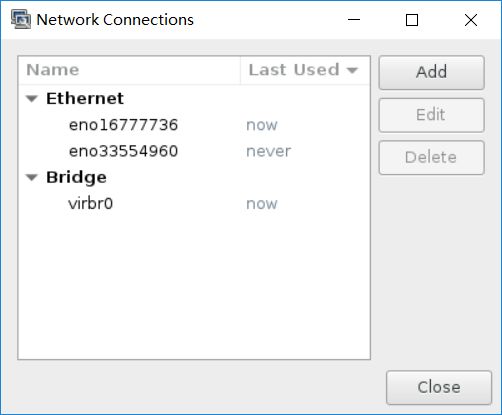The height and width of the screenshot is (415, 502).
Task: Select the eno16777736 connection
Action: coord(194,125)
